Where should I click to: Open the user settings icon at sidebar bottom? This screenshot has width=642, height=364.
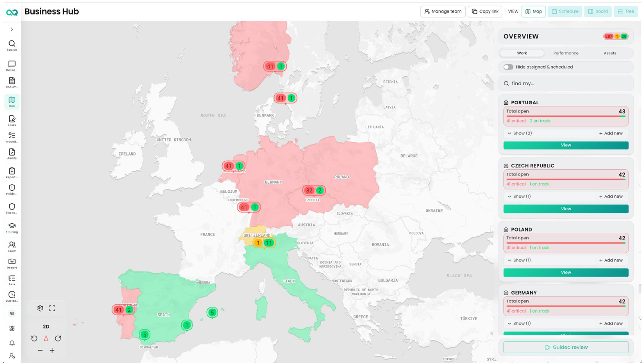12,356
